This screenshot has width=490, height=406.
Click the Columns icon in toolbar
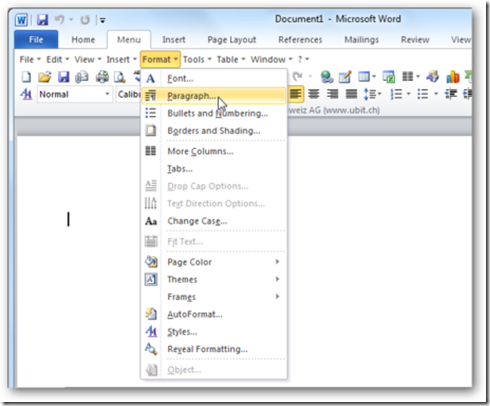pos(408,77)
